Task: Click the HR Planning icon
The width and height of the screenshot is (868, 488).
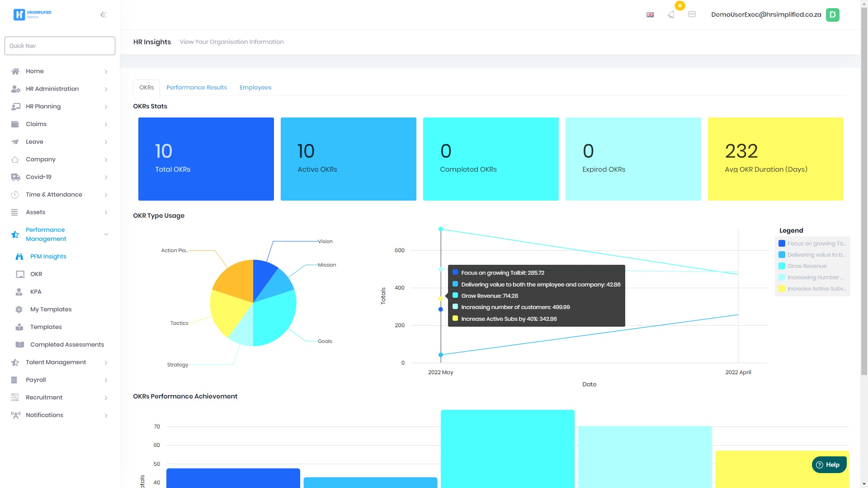Action: (x=15, y=106)
